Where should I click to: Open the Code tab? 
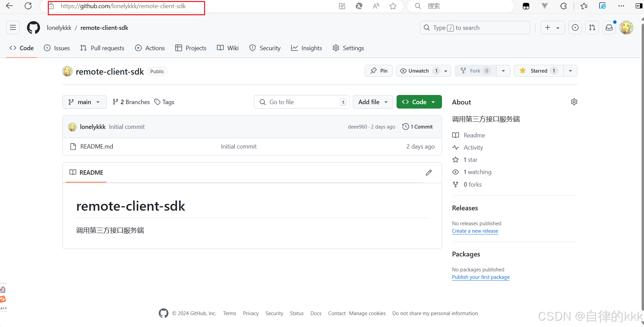(22, 48)
